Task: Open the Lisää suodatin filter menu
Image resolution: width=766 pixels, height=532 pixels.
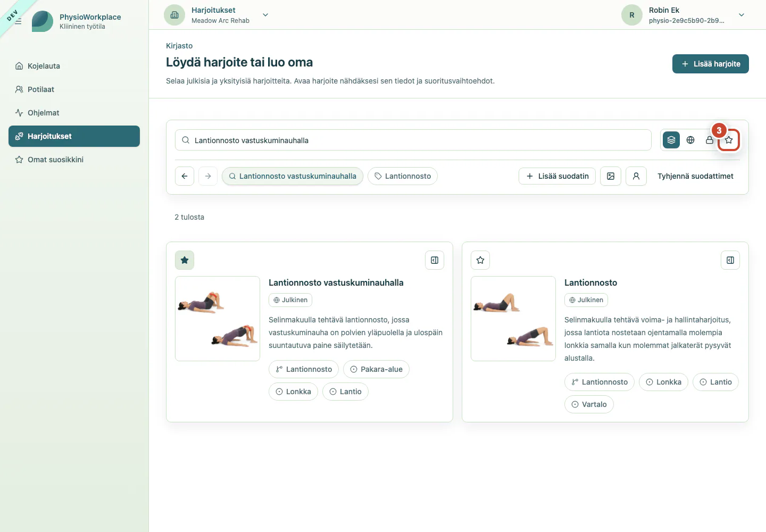Action: pyautogui.click(x=557, y=176)
